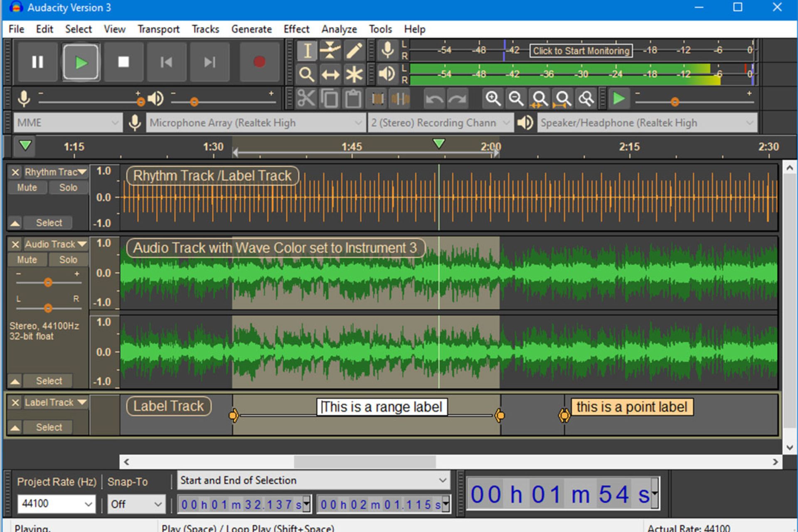Click the Zoom Out icon

516,99
